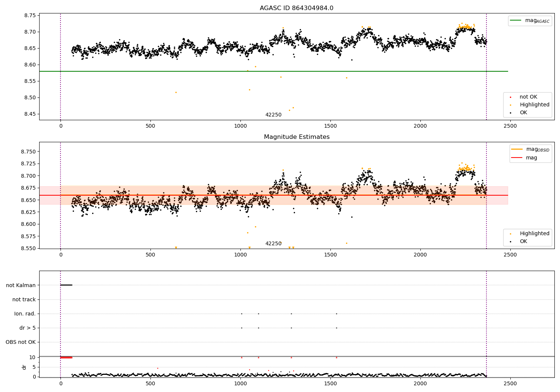Click the '42250' label in the middle plot
The height and width of the screenshot is (392, 560).
click(273, 243)
